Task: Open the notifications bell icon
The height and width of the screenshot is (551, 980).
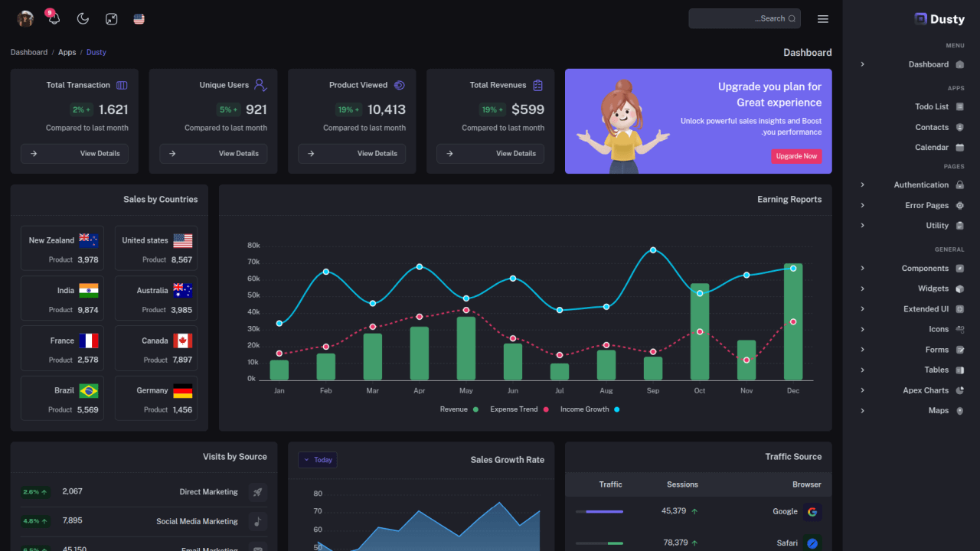Action: click(52, 18)
